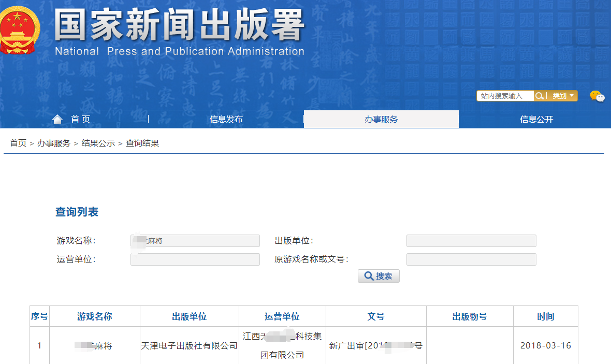Viewport: 611px width, 364px height.
Task: Click the 原游戏名称或文号 input field
Action: coord(471,259)
